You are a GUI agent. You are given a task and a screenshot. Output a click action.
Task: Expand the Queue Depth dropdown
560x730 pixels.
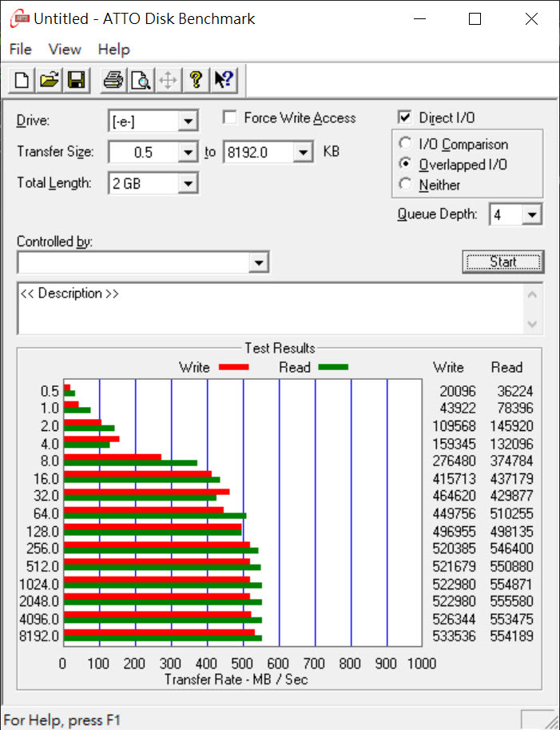click(x=531, y=214)
